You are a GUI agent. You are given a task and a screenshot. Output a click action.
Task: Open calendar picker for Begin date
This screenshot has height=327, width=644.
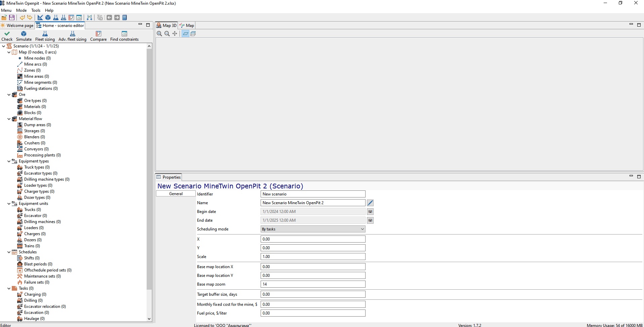[x=370, y=212]
